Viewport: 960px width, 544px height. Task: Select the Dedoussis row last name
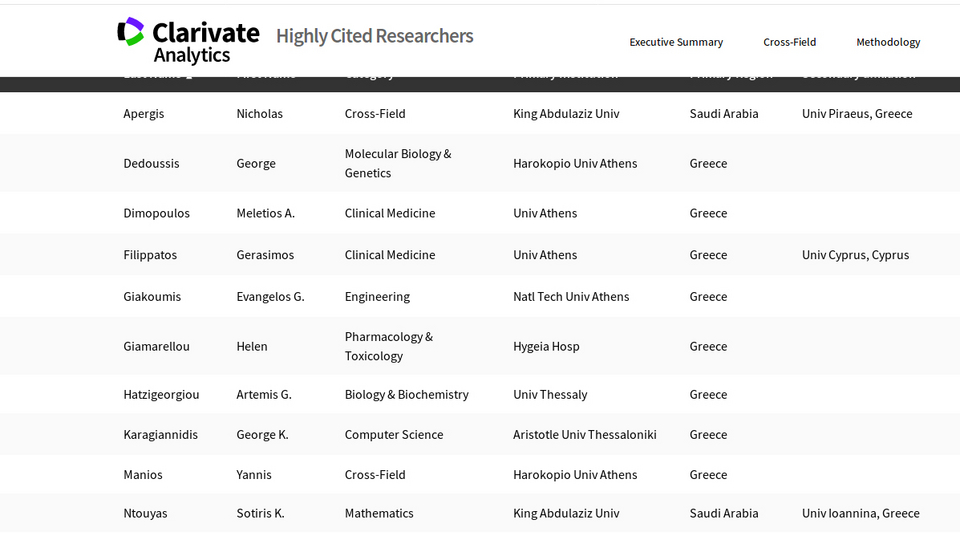pos(151,163)
